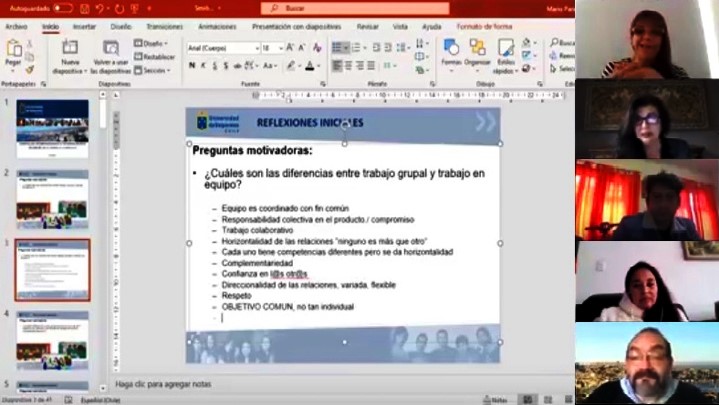Toggle text shadow S formatting
The width and height of the screenshot is (719, 405).
click(x=226, y=66)
